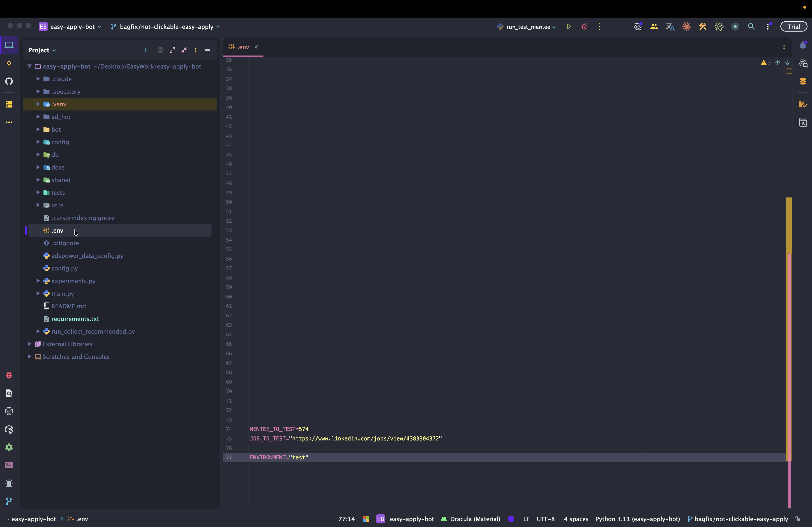Collapse all Project tree nodes
812x527 pixels.
(184, 50)
